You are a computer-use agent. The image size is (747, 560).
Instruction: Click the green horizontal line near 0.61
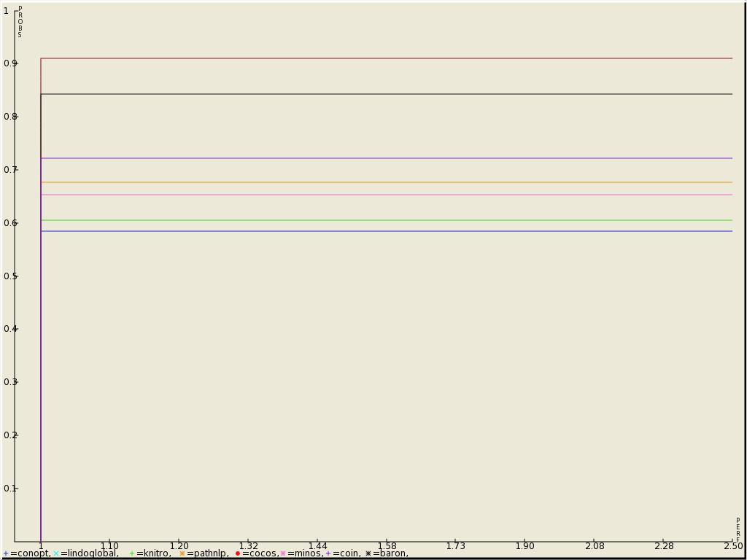[387, 220]
